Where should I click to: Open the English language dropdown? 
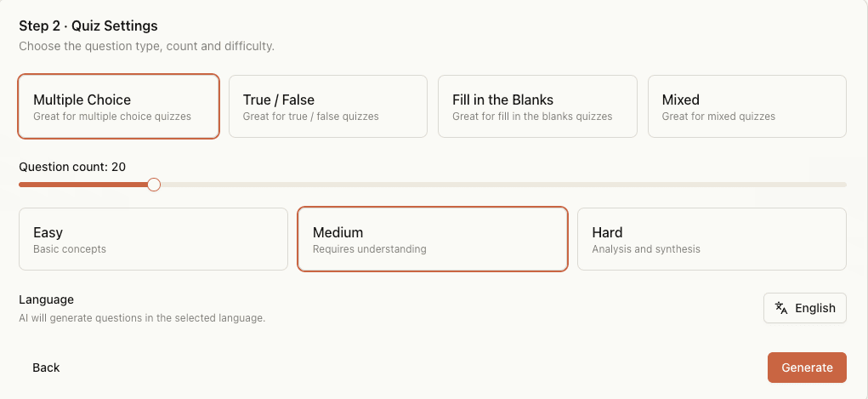tap(805, 308)
